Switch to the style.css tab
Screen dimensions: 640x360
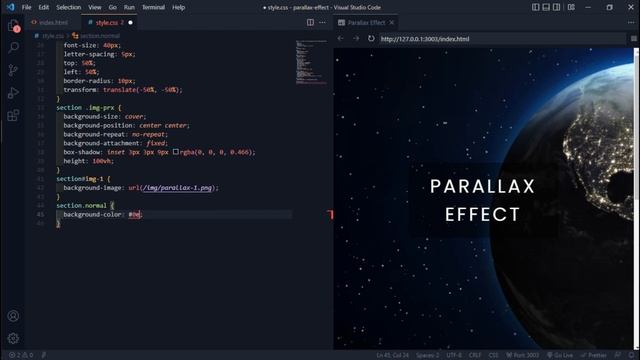pyautogui.click(x=109, y=22)
